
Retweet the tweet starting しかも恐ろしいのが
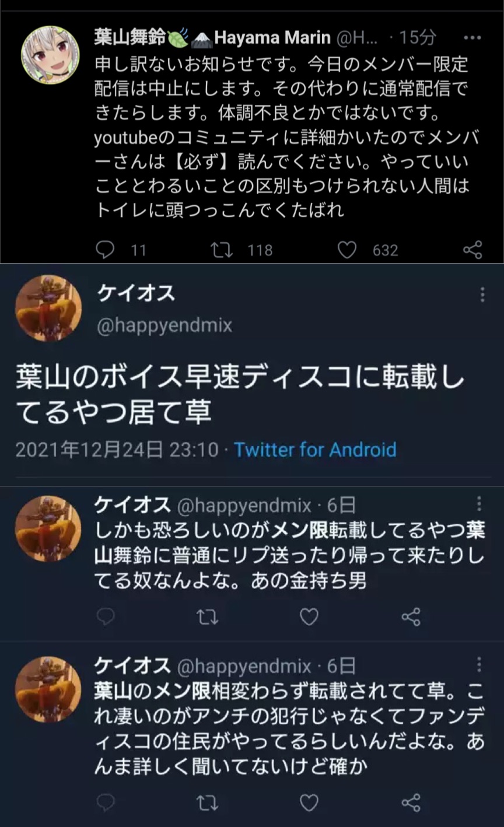(207, 616)
